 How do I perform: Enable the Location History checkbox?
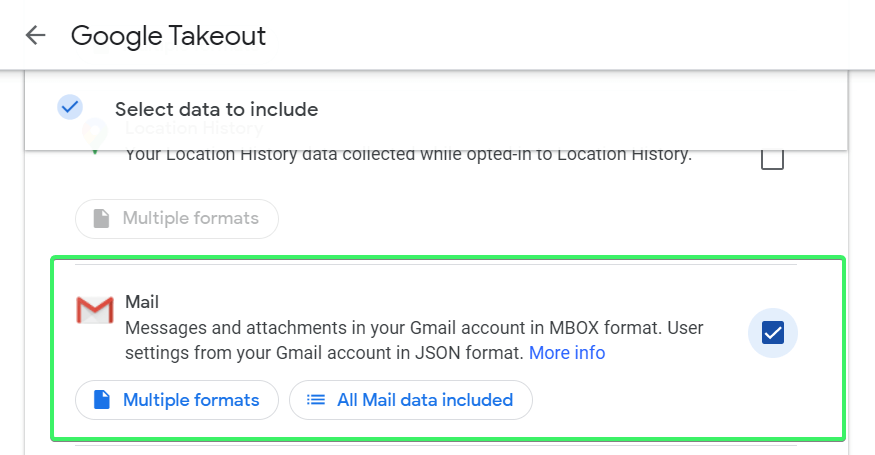(772, 159)
